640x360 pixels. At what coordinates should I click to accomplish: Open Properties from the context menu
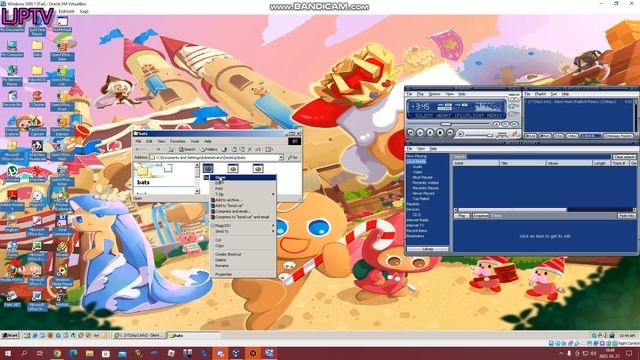[243, 274]
